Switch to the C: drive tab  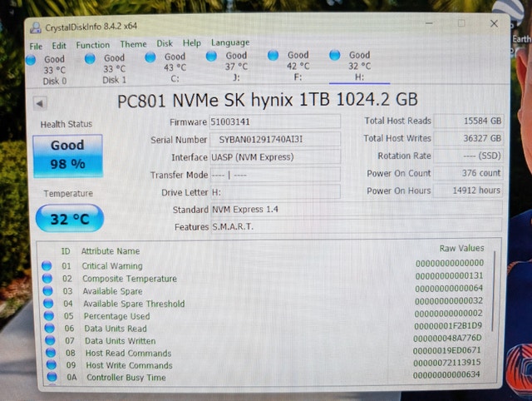coord(175,67)
